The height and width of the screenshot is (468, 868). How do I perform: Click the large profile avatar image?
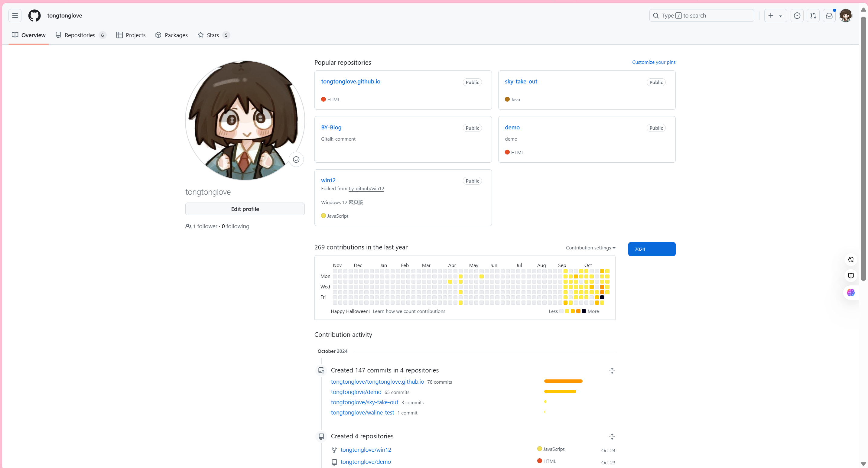click(x=245, y=120)
